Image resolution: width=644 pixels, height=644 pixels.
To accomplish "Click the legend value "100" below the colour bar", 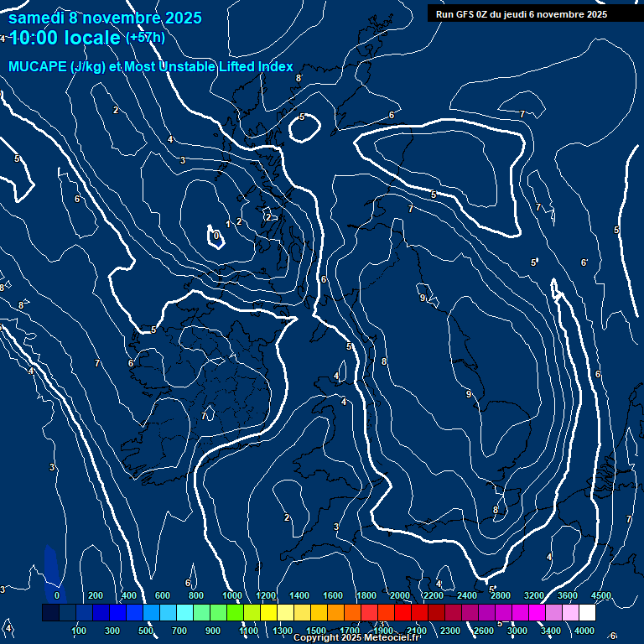I will point(79,631).
